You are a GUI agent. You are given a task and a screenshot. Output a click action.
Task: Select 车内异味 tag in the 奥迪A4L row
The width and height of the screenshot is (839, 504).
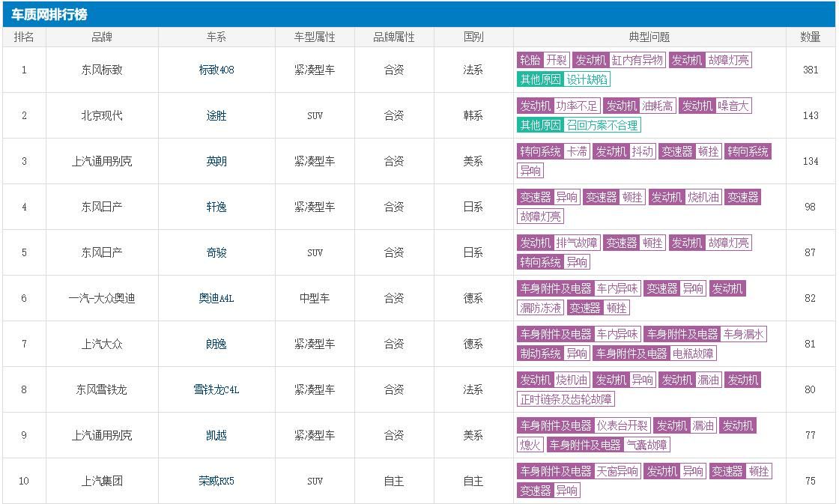pos(578,288)
